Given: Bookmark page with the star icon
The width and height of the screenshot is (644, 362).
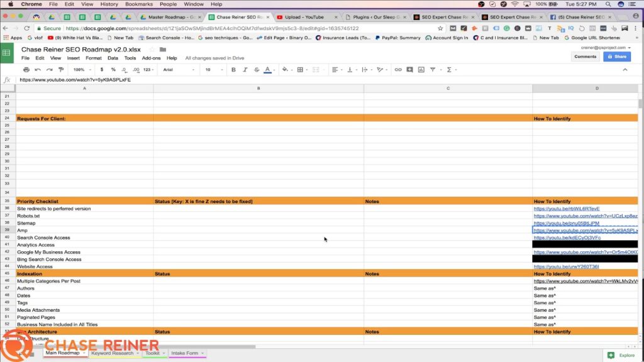Looking at the screenshot, I should point(440,28).
